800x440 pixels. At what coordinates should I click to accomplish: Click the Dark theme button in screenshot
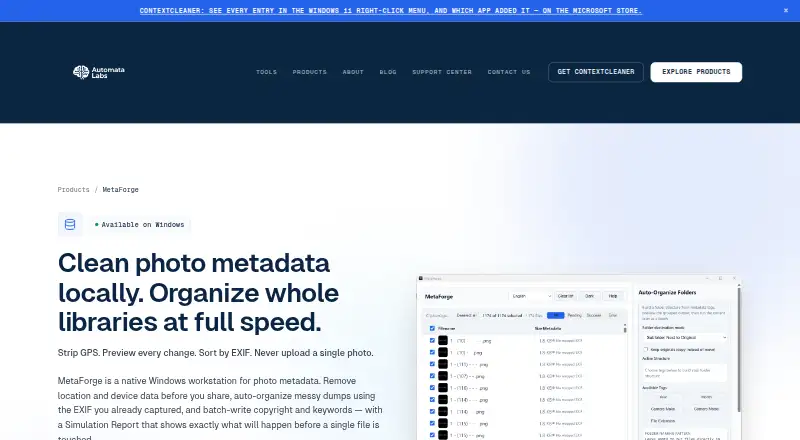[x=589, y=296]
